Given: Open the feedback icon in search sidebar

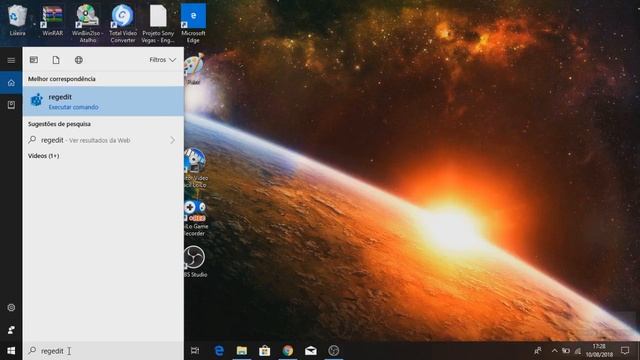Looking at the screenshot, I should [11, 329].
